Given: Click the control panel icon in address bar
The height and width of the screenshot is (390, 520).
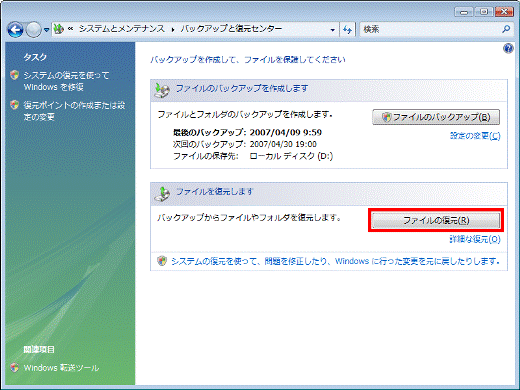Looking at the screenshot, I should tap(59, 29).
